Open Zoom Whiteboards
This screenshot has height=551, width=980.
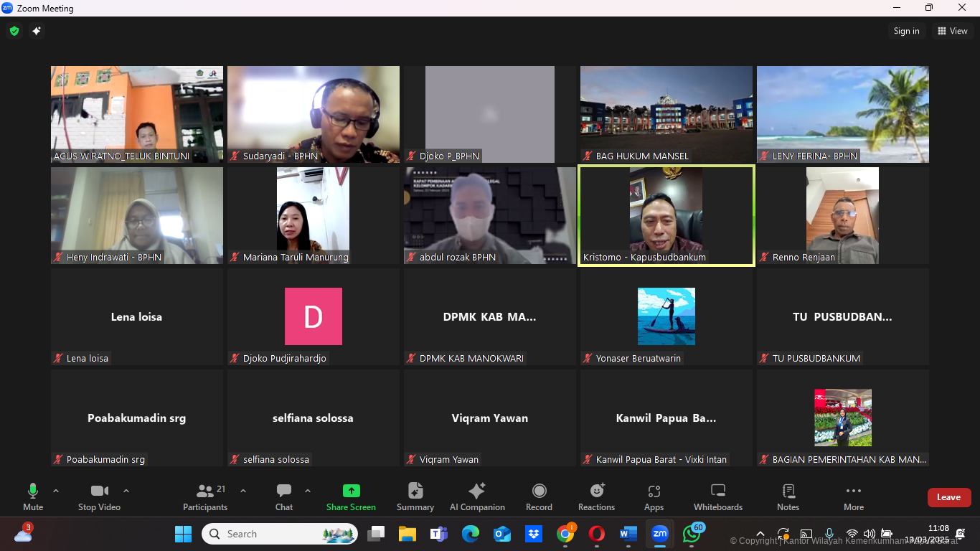717,496
